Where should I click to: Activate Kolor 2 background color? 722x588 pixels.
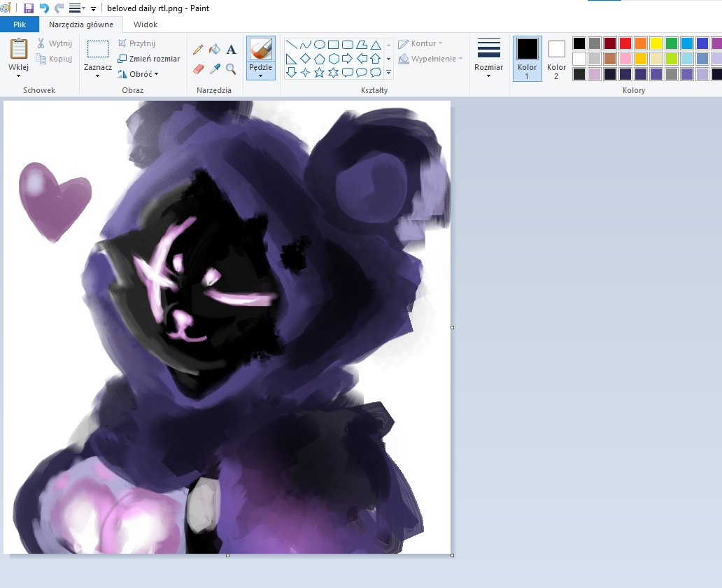[556, 59]
